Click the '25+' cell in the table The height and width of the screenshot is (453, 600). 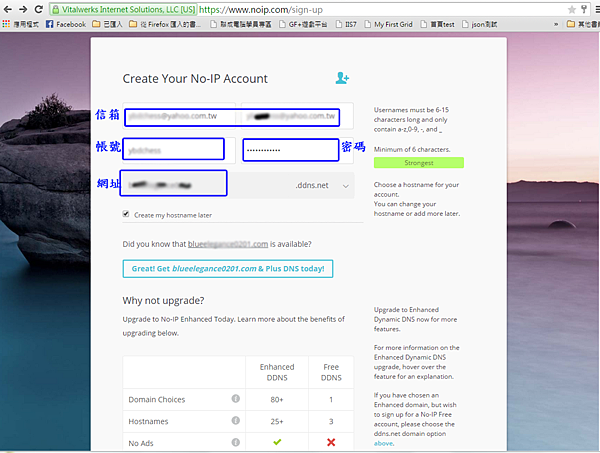[x=277, y=421]
